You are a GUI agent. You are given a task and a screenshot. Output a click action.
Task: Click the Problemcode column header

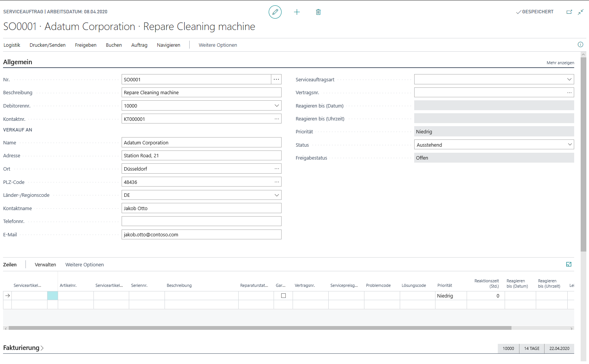tap(378, 285)
